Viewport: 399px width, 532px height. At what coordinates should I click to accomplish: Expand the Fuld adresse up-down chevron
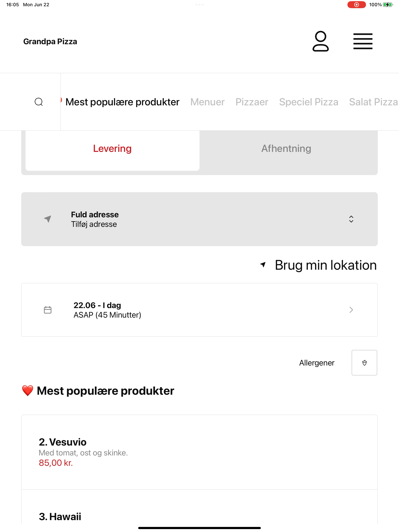(x=351, y=219)
